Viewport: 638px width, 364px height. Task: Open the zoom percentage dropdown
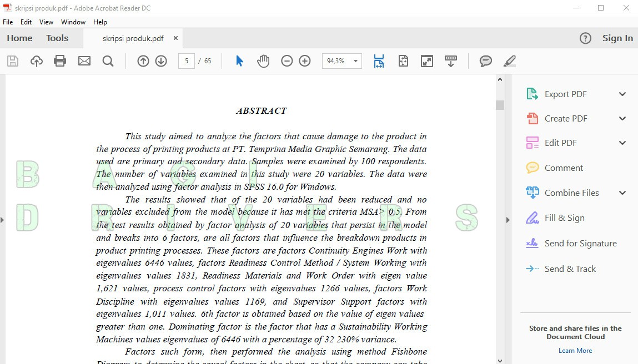pyautogui.click(x=355, y=61)
